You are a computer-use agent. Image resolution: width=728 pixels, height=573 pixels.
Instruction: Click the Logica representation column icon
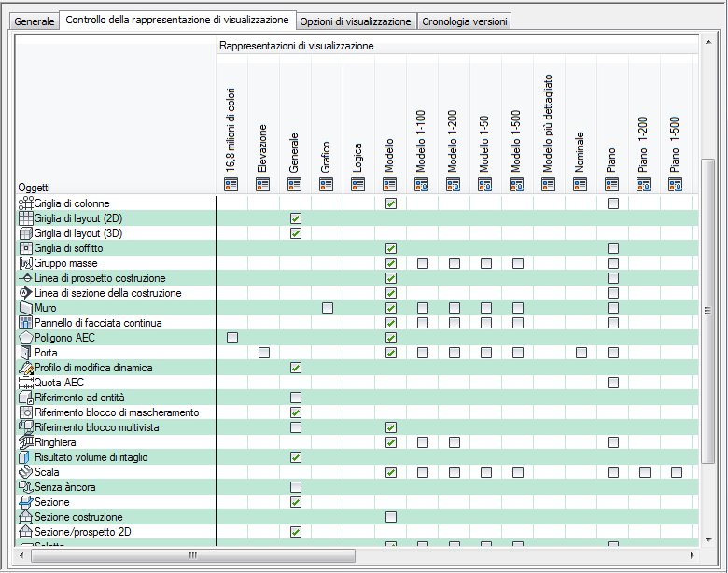(x=358, y=185)
